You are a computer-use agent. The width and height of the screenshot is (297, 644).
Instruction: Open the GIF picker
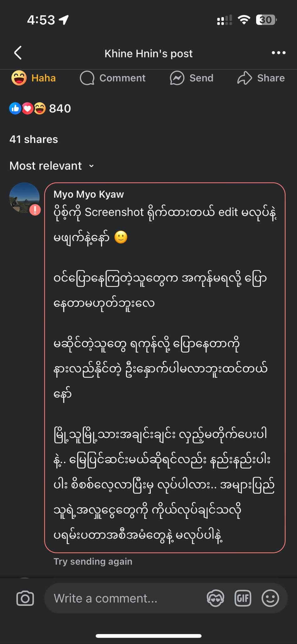click(x=243, y=598)
